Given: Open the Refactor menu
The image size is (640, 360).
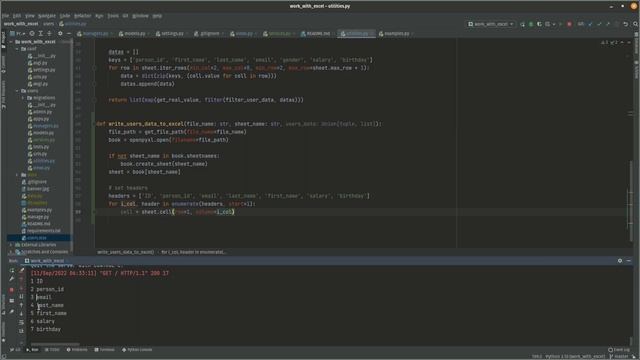Looking at the screenshot, I should [82, 16].
